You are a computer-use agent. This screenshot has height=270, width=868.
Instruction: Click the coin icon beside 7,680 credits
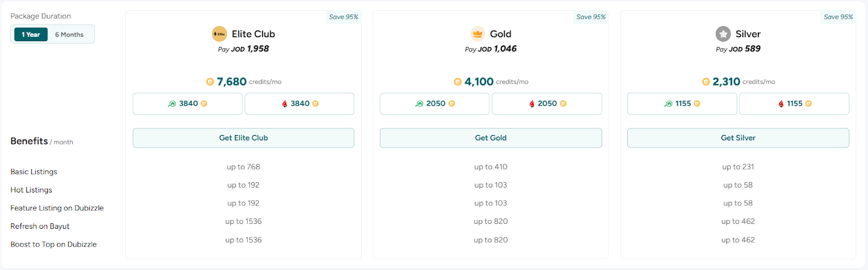210,82
